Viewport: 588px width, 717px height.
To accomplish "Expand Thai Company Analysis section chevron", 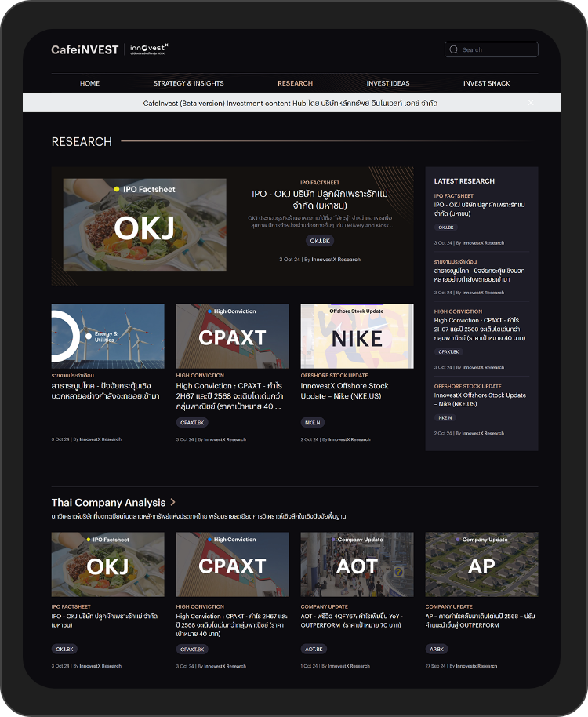I will (x=172, y=502).
